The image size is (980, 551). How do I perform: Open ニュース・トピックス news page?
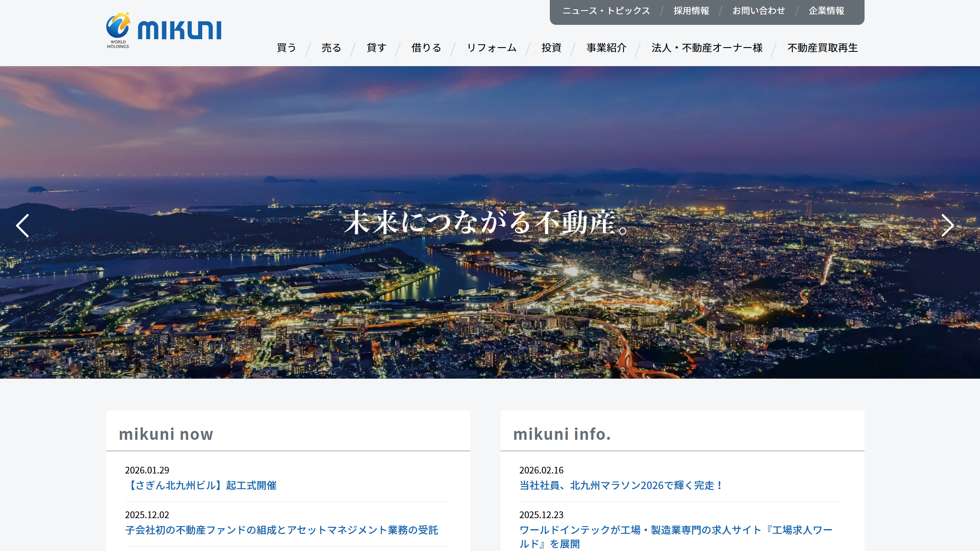pos(606,11)
